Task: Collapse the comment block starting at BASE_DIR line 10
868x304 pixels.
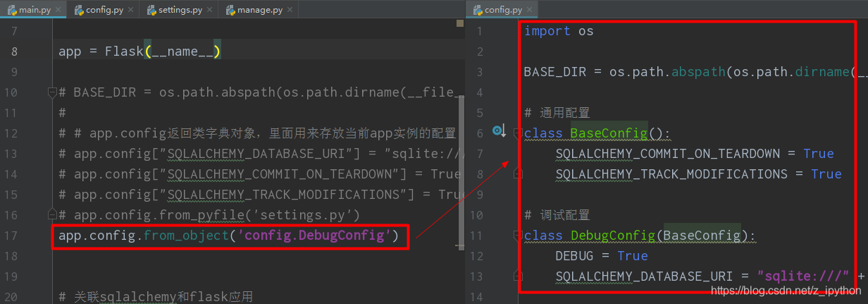Action: pos(52,92)
